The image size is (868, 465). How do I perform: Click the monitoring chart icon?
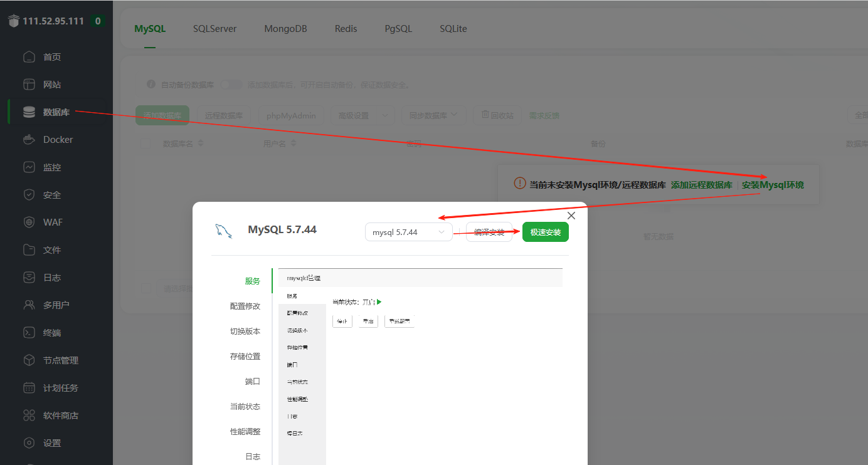click(x=29, y=167)
